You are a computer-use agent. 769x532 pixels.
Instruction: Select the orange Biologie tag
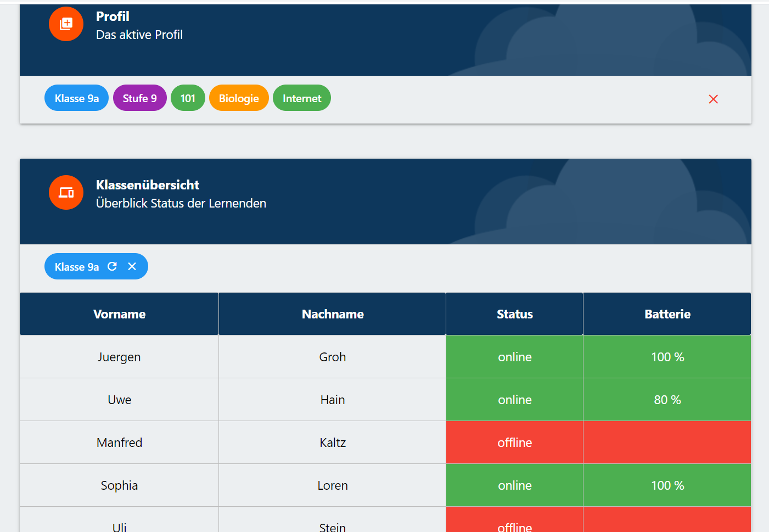[x=239, y=98]
